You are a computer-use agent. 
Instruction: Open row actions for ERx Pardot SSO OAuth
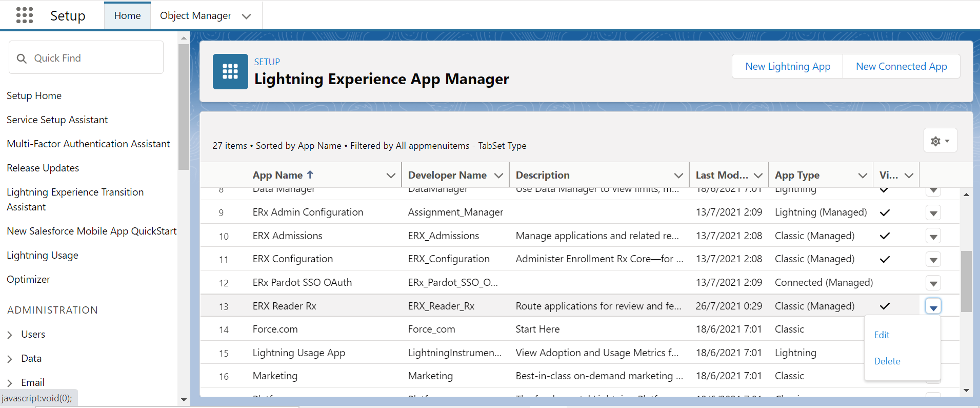[x=933, y=283]
